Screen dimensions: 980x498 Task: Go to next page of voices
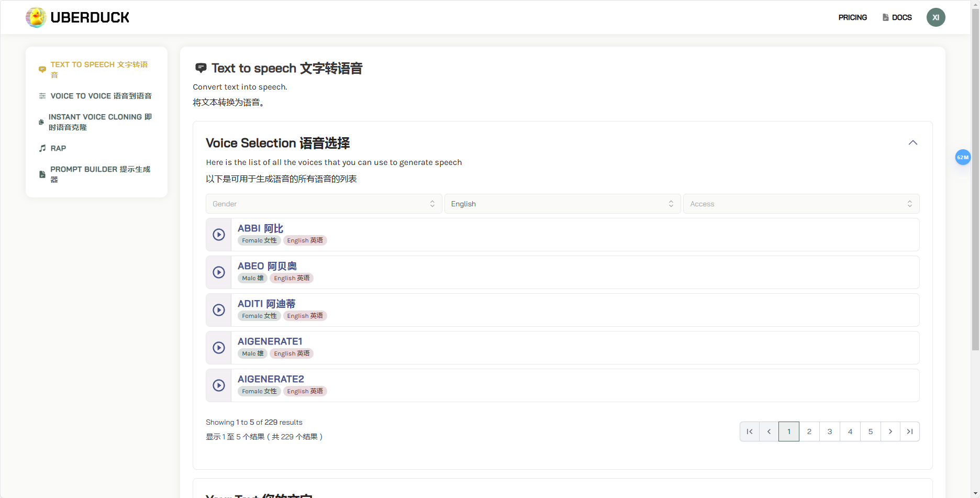click(x=890, y=431)
